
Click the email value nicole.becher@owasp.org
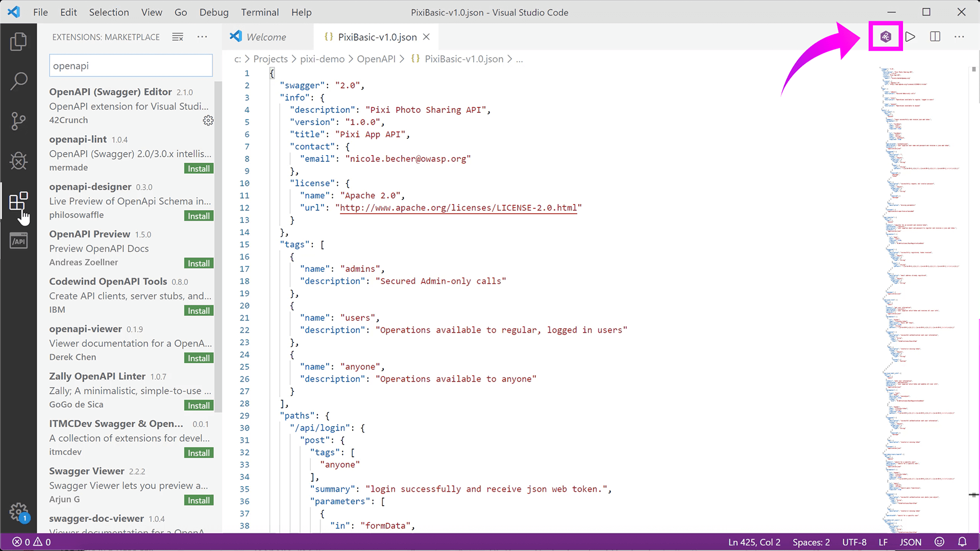[x=408, y=159]
